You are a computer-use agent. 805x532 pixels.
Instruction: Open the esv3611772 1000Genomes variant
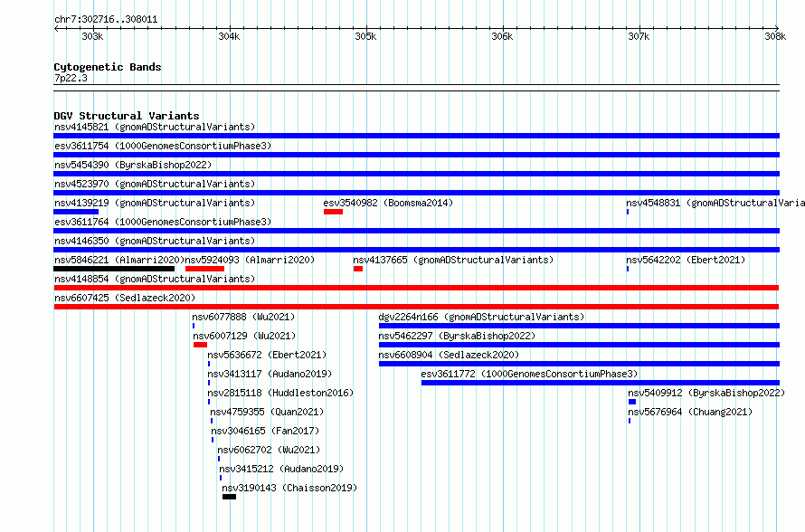[529, 374]
